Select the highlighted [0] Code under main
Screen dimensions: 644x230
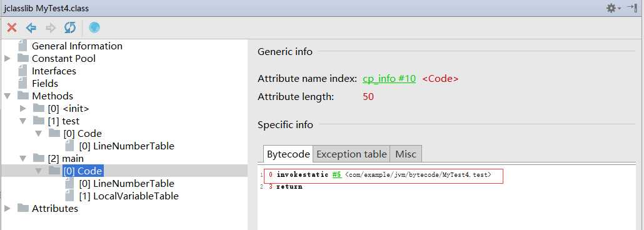83,171
